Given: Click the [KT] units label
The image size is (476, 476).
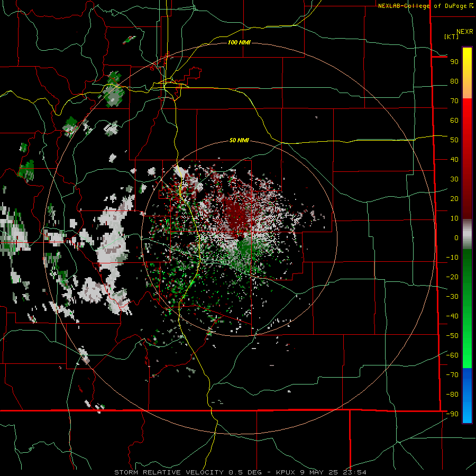Looking at the screenshot, I should [x=451, y=36].
